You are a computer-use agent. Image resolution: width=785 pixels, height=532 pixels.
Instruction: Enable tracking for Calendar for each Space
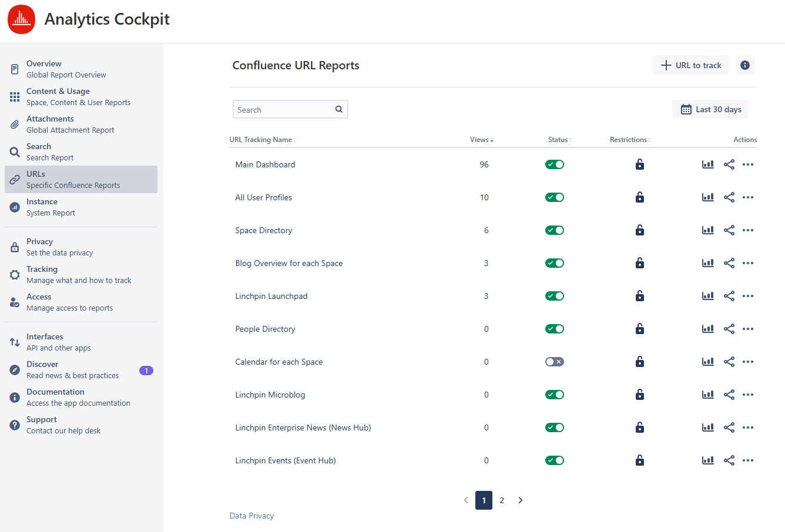click(x=554, y=362)
